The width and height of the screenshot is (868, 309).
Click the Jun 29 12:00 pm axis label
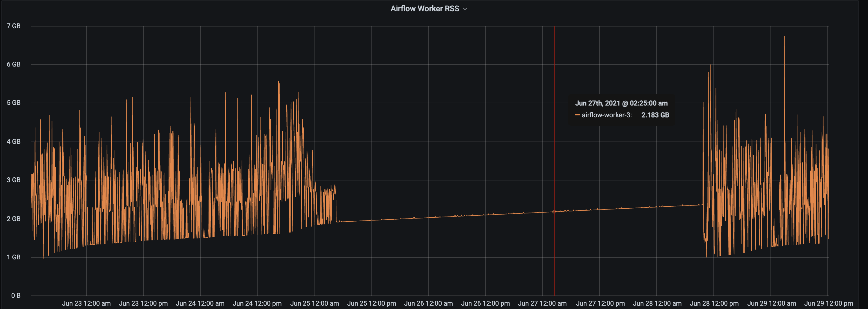point(829,303)
